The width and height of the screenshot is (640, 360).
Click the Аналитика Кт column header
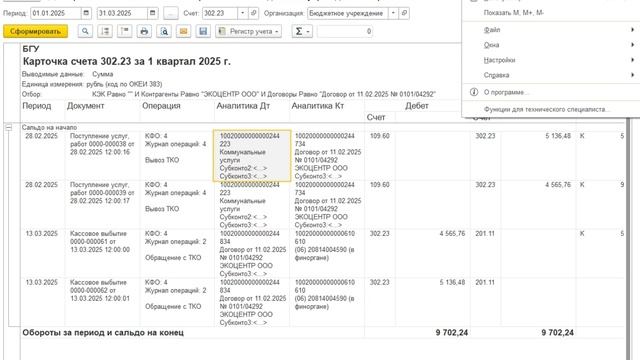pos(318,106)
